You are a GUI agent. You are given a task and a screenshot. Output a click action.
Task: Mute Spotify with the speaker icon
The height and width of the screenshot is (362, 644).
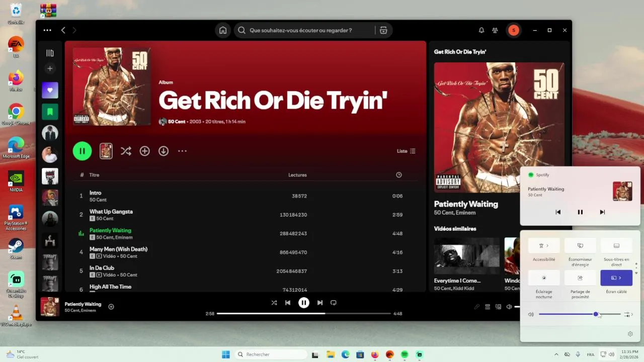pyautogui.click(x=509, y=307)
